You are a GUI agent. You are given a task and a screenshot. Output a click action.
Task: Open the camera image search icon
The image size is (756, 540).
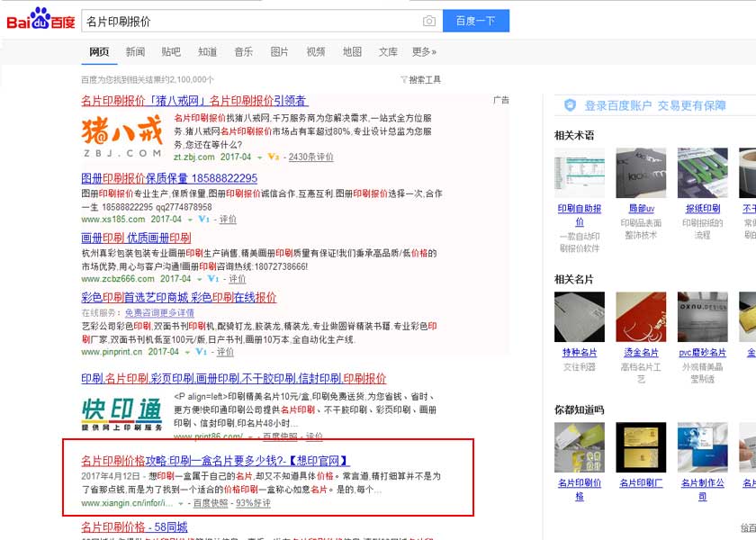tap(429, 22)
